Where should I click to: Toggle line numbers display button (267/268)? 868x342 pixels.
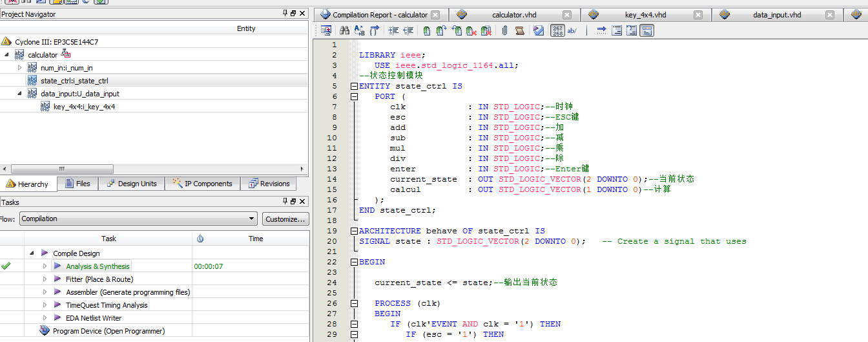pos(557,30)
